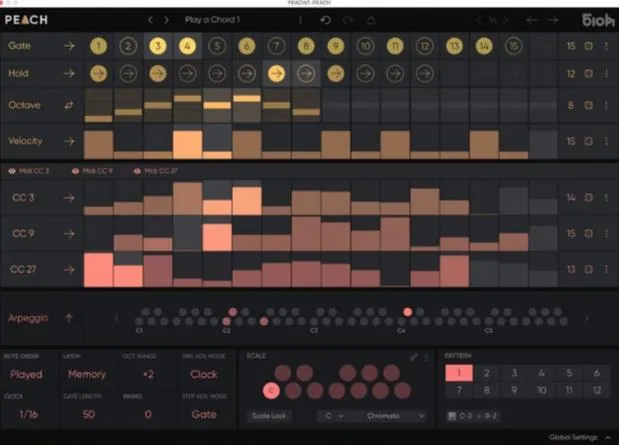Click the undo arrow in the top bar
619x445 pixels.
pyautogui.click(x=325, y=20)
